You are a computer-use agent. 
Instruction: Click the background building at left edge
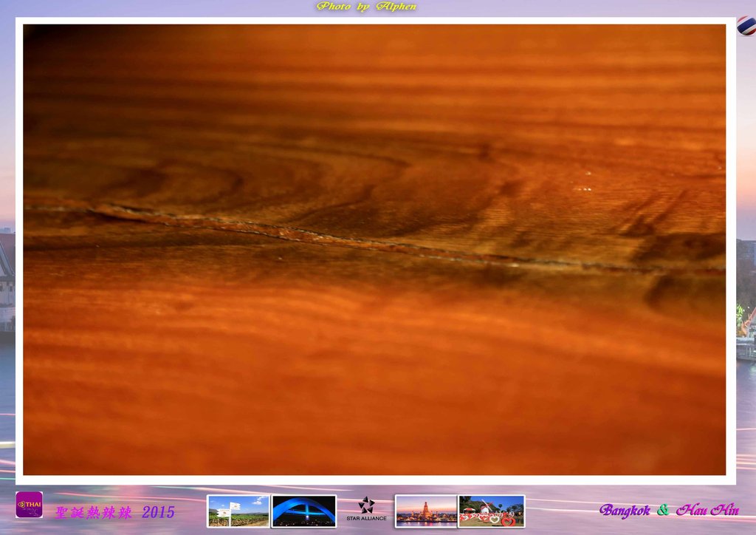click(7, 280)
